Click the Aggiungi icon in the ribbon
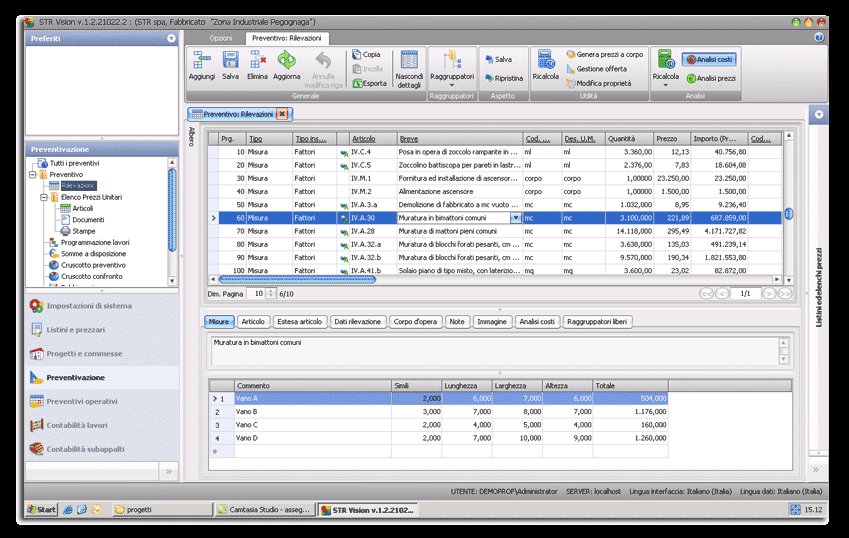The image size is (849, 538). pos(201,60)
